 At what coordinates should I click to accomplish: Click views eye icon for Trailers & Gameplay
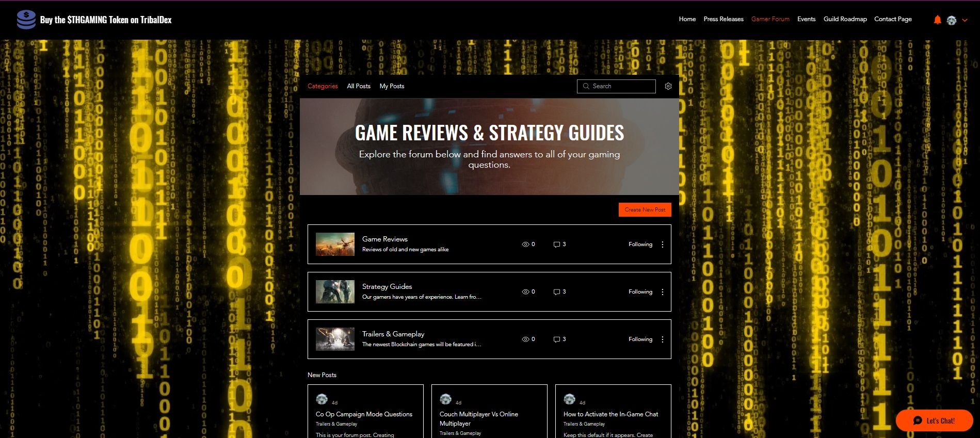525,339
